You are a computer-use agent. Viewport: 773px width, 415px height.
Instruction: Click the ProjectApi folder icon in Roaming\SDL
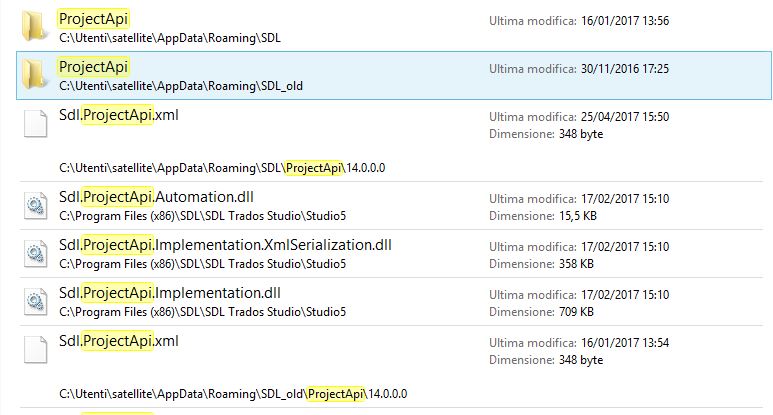pyautogui.click(x=35, y=27)
